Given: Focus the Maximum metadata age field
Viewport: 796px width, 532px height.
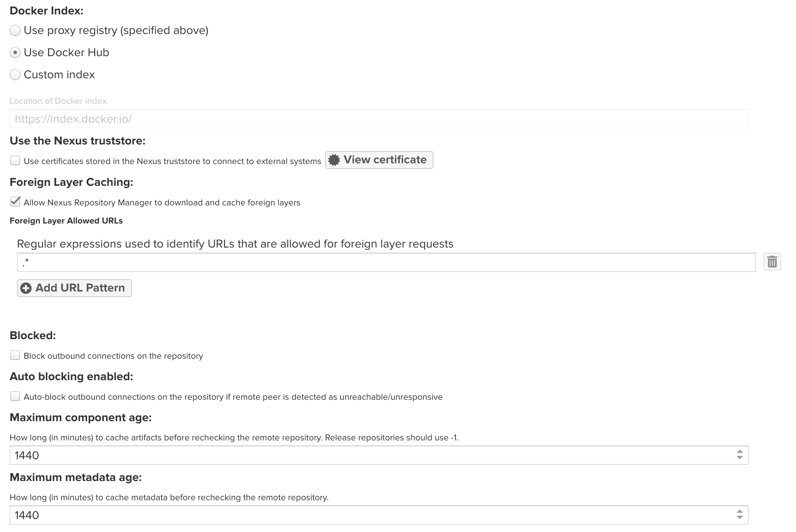Looking at the screenshot, I should (x=370, y=515).
